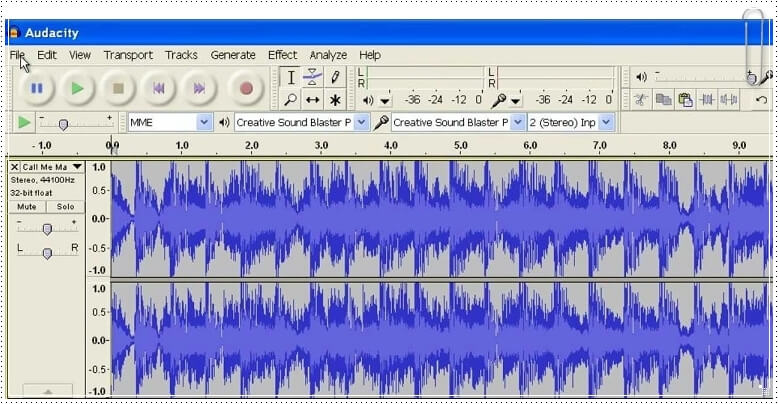Open the File menu
The image size is (778, 404).
point(17,55)
